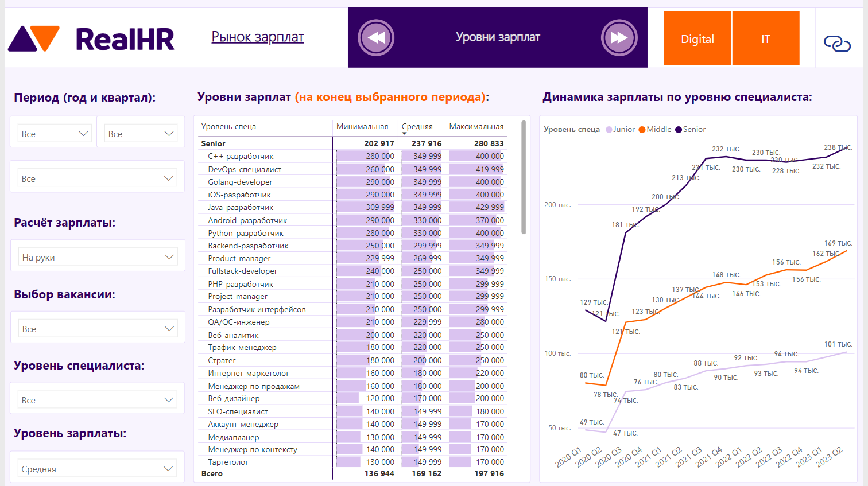Click the 2023 Q2 axis label
Screen dimensions: 868x486
coord(830,457)
